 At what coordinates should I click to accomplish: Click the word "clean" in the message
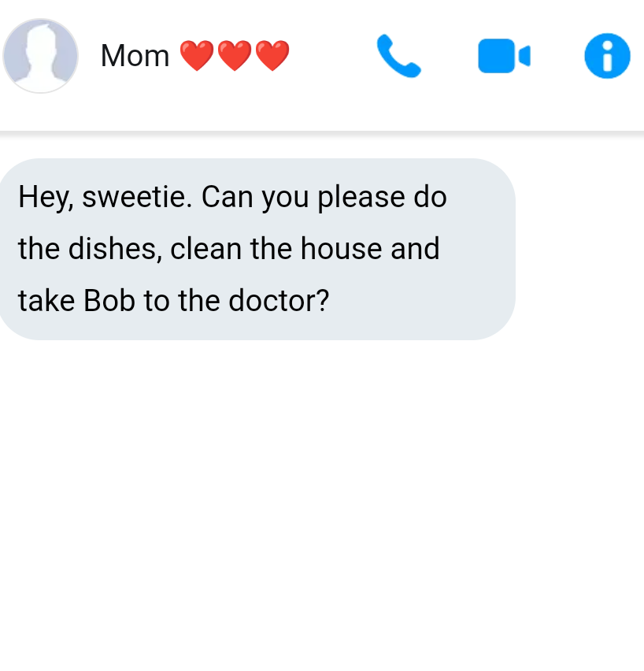206,249
